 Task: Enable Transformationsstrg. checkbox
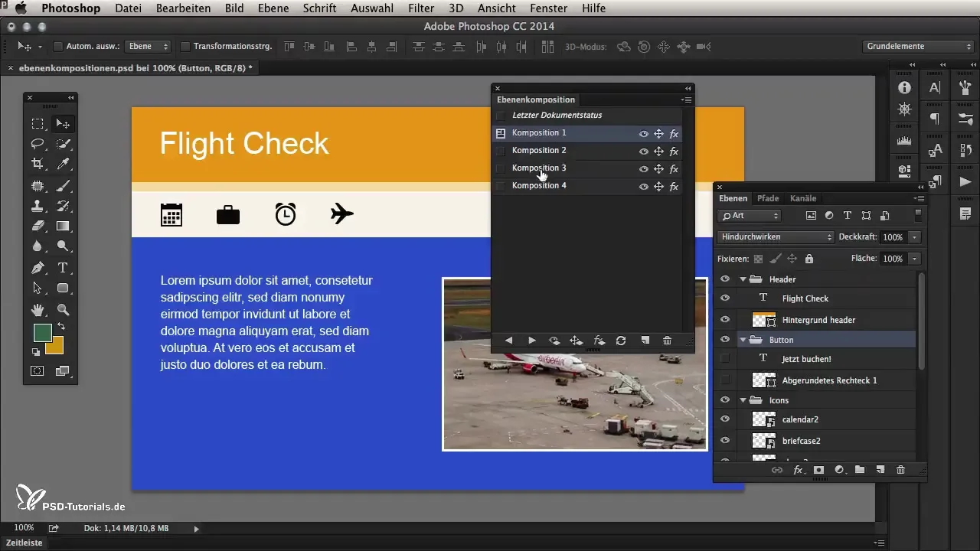[185, 47]
